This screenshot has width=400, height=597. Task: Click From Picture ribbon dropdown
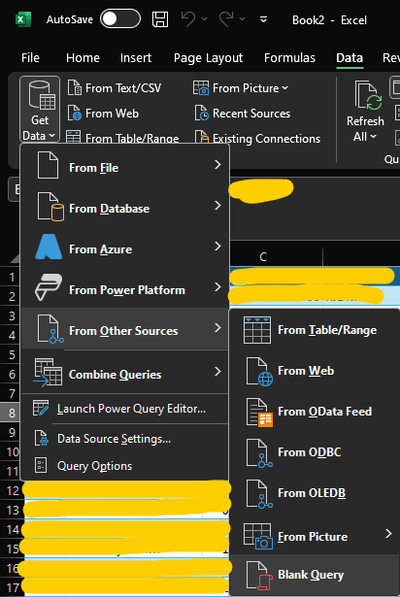[240, 88]
